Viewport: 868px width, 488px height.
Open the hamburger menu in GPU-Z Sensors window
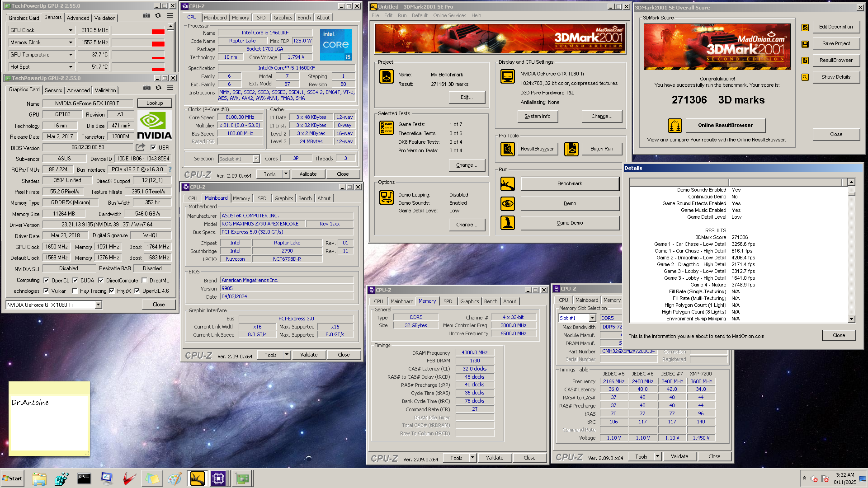(170, 15)
